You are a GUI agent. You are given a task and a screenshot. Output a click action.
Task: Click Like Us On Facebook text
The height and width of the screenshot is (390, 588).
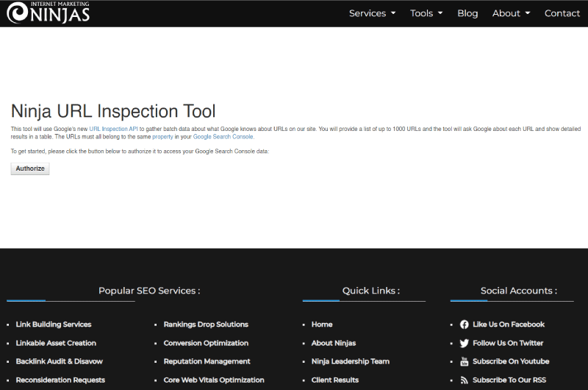[x=509, y=325]
